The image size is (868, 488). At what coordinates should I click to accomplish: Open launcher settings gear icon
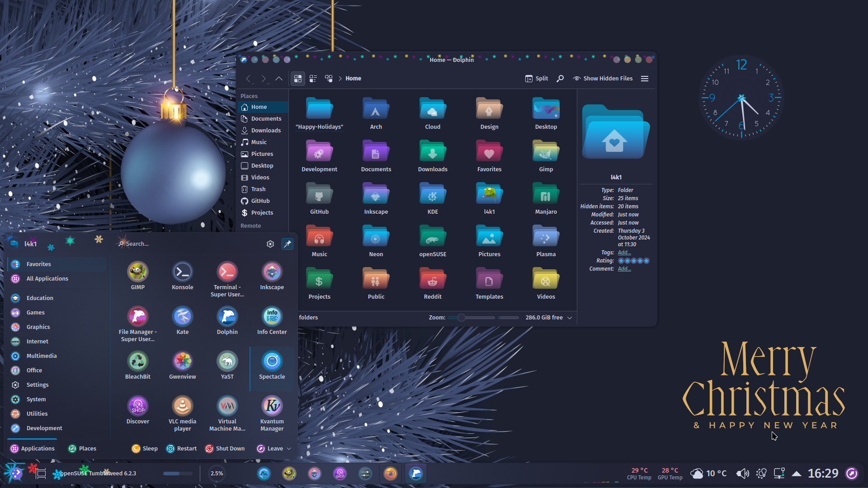(270, 244)
